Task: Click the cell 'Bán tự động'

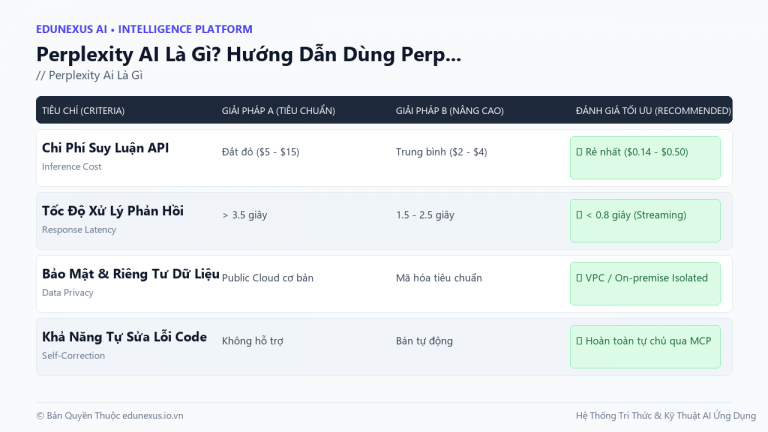Action: 424,341
